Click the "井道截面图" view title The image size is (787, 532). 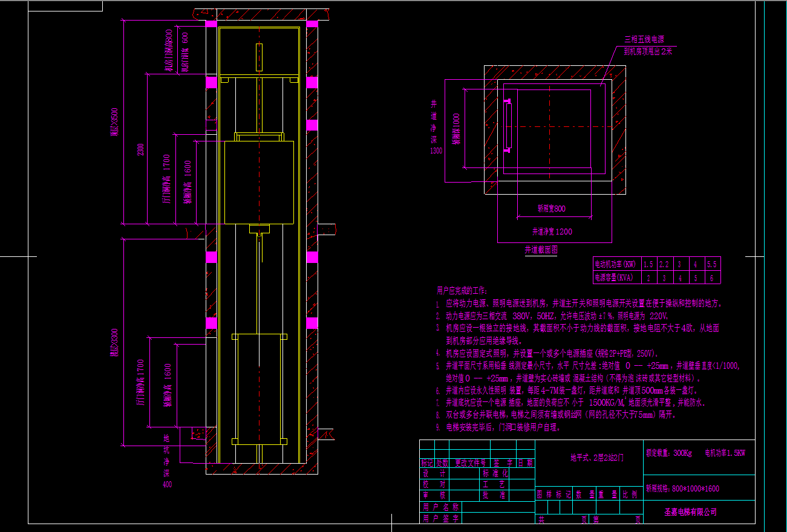click(541, 248)
